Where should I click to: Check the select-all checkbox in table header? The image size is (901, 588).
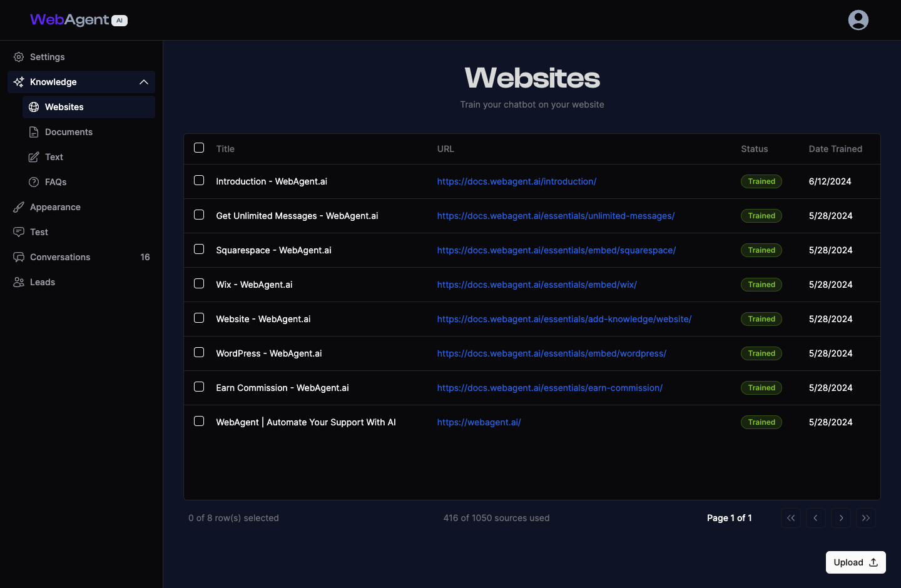tap(199, 148)
